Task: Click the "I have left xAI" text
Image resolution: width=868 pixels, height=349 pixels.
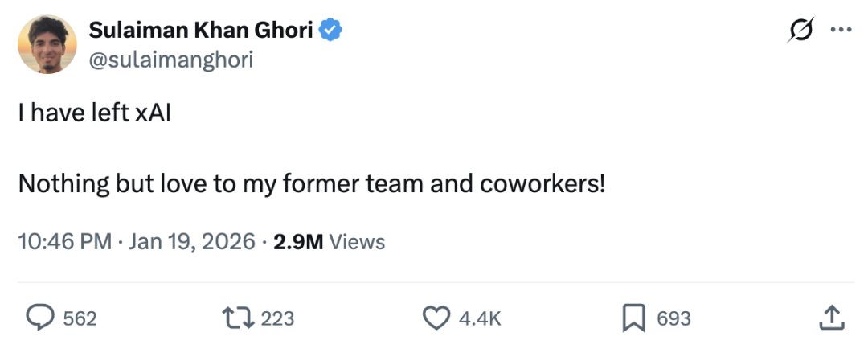Action: (x=95, y=114)
